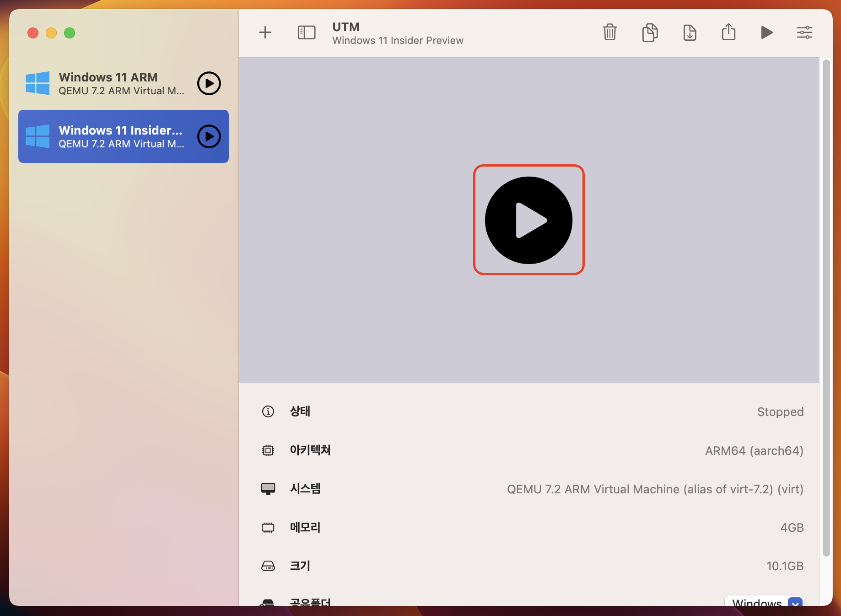
Task: Click the Windows logo of Windows 11 Insider
Action: coord(38,136)
